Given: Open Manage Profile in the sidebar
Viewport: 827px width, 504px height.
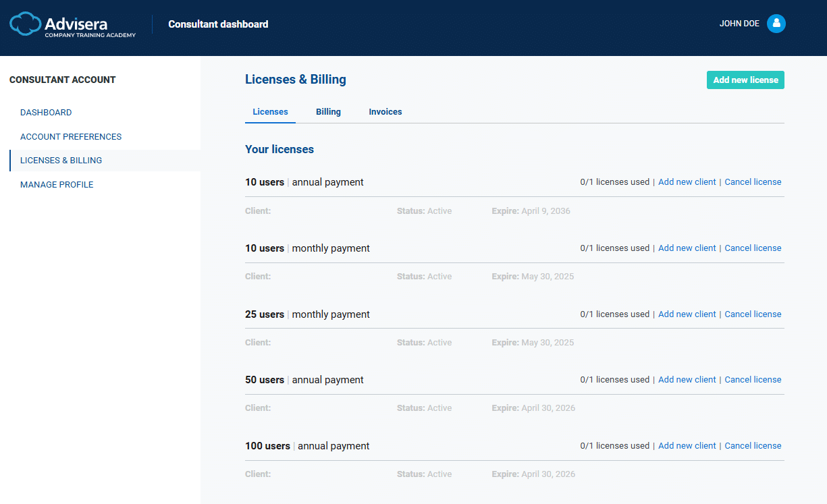Looking at the screenshot, I should coord(57,185).
